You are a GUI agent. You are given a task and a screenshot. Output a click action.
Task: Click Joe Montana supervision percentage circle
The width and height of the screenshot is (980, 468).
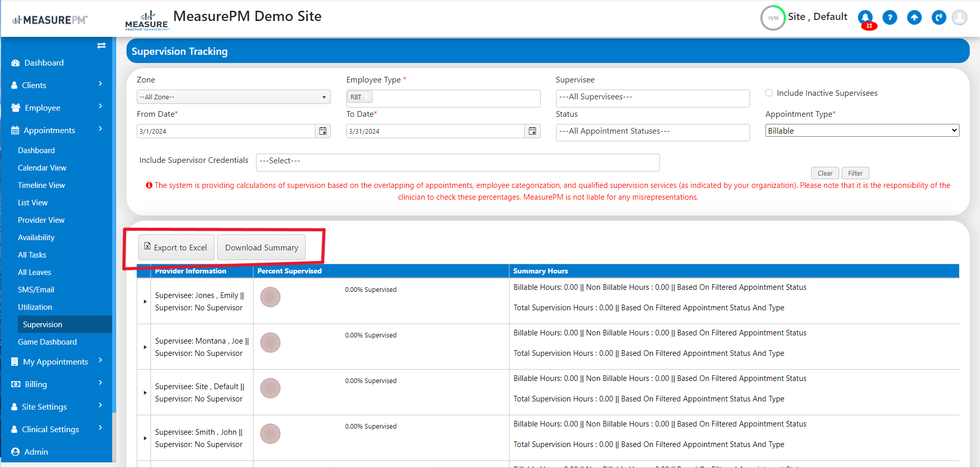[270, 343]
